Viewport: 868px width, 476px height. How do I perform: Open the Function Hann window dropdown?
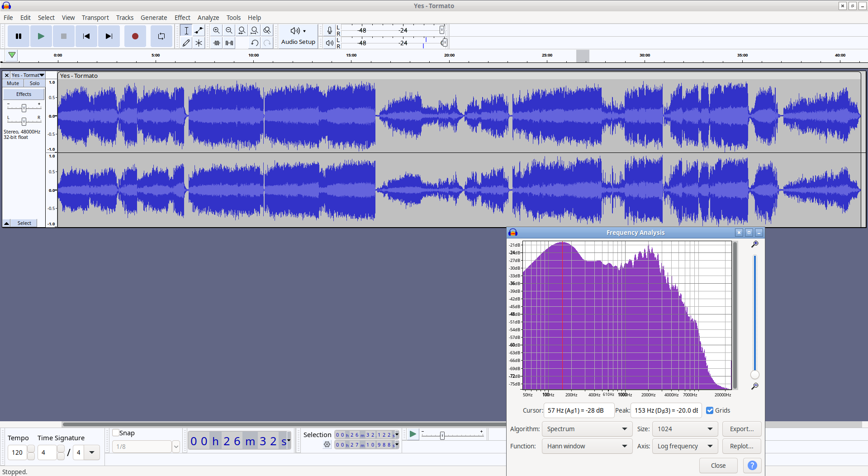(587, 446)
